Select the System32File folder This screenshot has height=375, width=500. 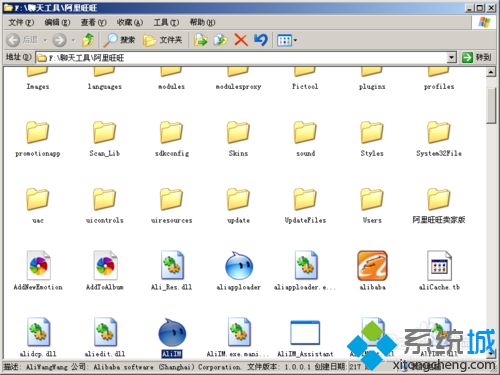coord(439,139)
